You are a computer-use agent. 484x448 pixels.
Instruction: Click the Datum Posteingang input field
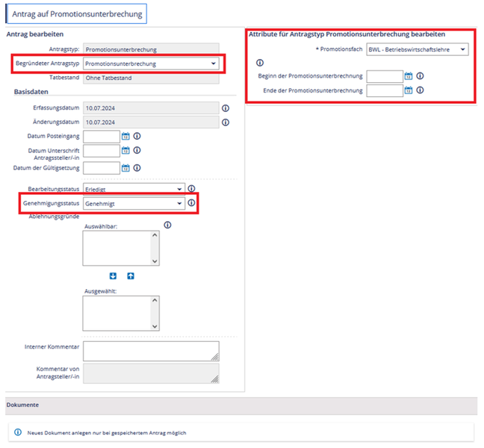102,137
